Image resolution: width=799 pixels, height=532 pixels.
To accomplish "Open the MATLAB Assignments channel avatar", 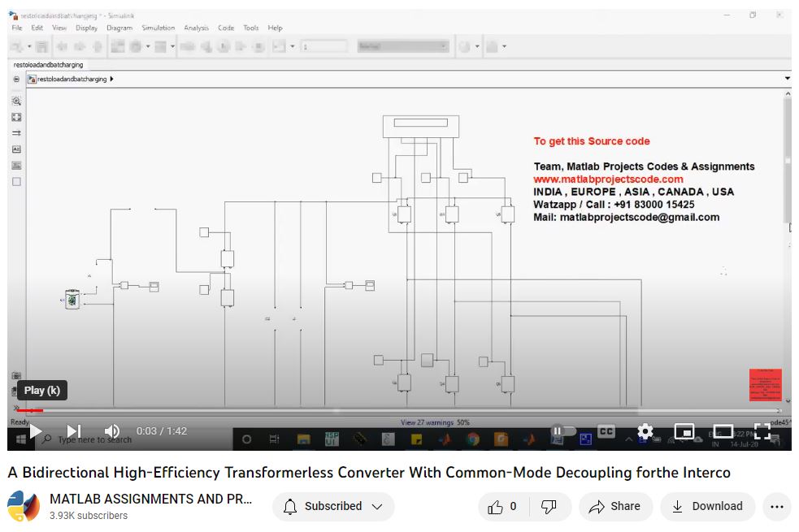I will tap(24, 506).
